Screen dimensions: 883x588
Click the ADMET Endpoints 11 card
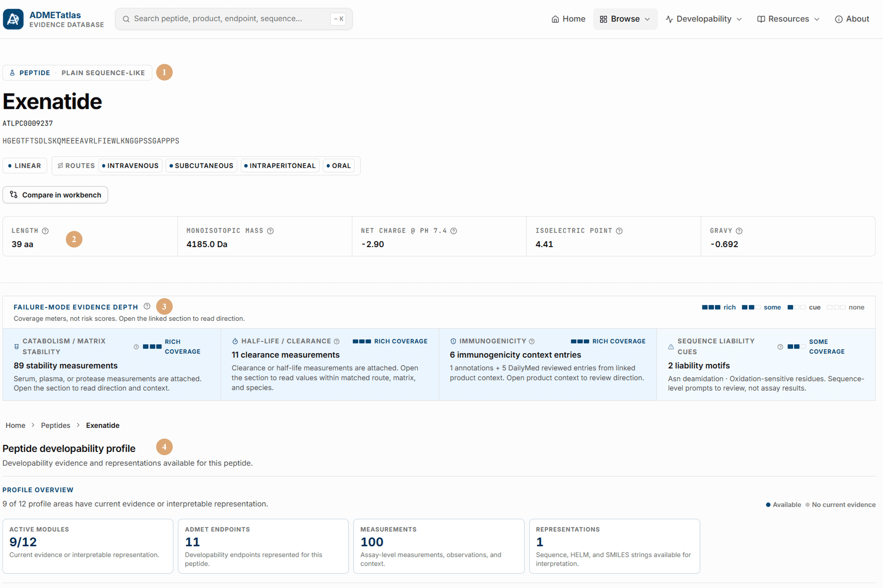263,546
